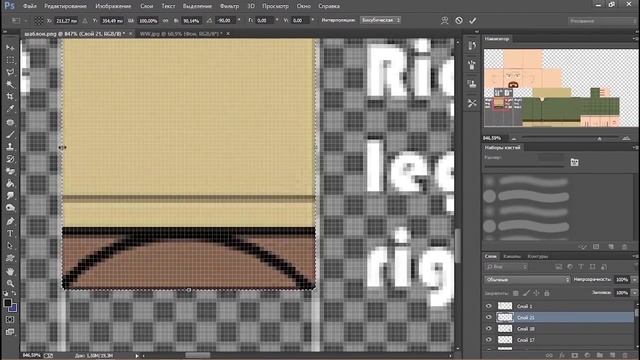The image size is (640, 360).
Task: Click the rotation angle input field
Action: (x=225, y=20)
